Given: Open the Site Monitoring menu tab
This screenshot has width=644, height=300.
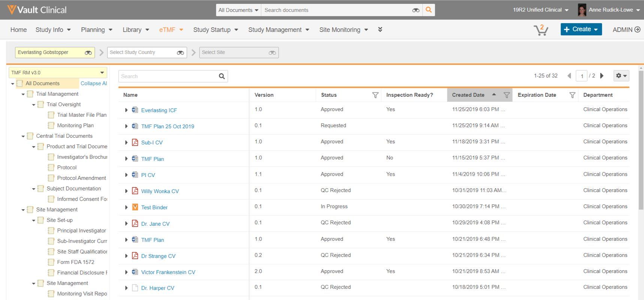Looking at the screenshot, I should click(344, 30).
